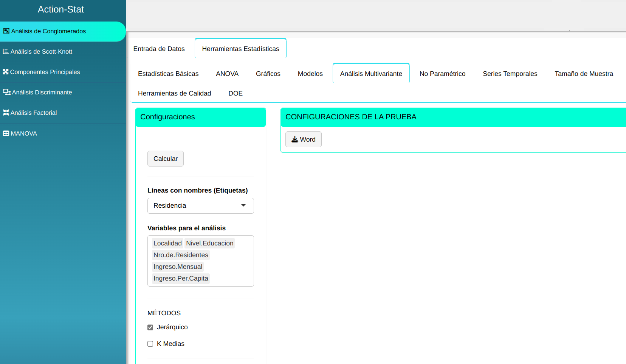
Task: Uncheck the Jerárquico method checkbox
Action: pyautogui.click(x=150, y=327)
